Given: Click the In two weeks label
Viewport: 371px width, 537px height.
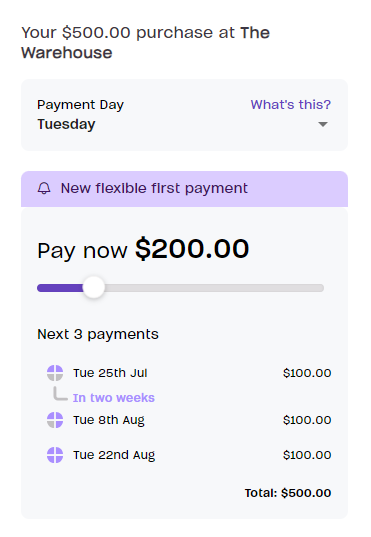Looking at the screenshot, I should click(x=114, y=398).
